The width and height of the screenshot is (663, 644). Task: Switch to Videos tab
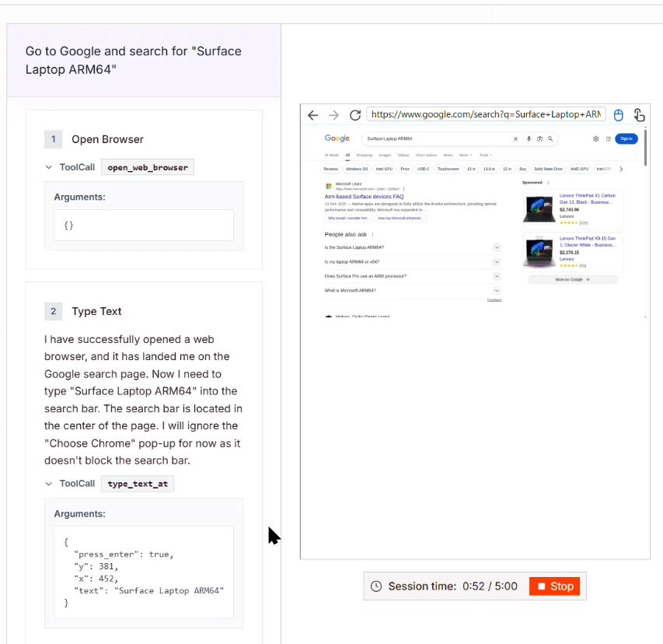(x=403, y=156)
